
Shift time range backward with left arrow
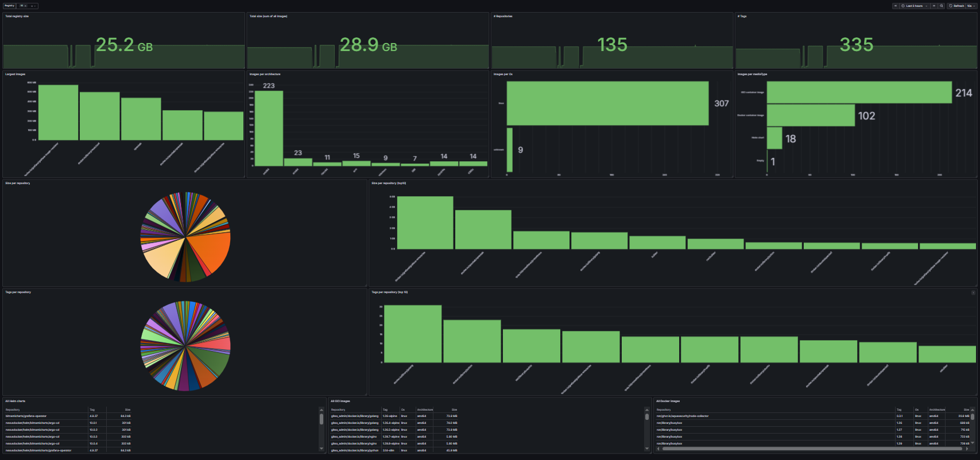click(896, 6)
